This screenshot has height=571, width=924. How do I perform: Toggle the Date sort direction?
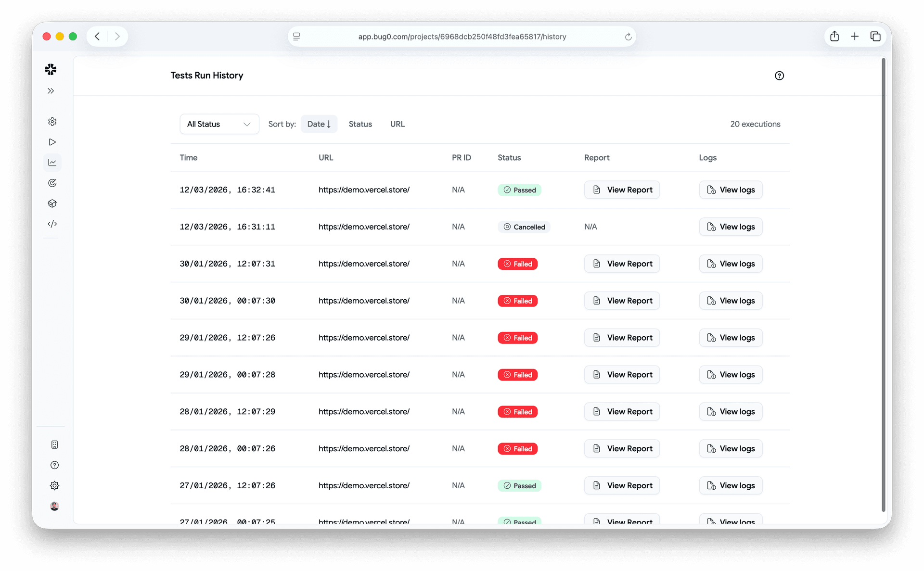tap(319, 124)
